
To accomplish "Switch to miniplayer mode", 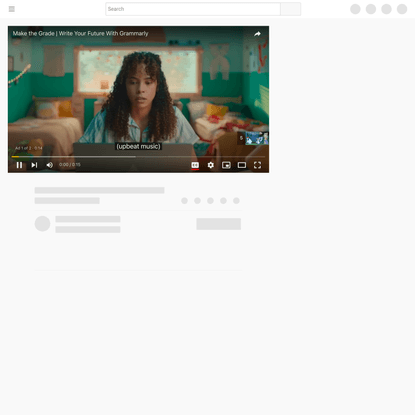I will [x=226, y=165].
